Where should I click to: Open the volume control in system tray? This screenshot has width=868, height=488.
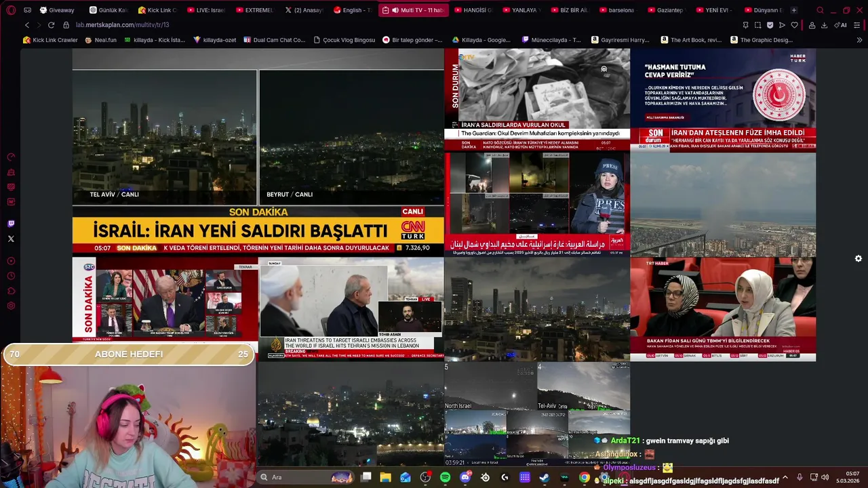825,477
